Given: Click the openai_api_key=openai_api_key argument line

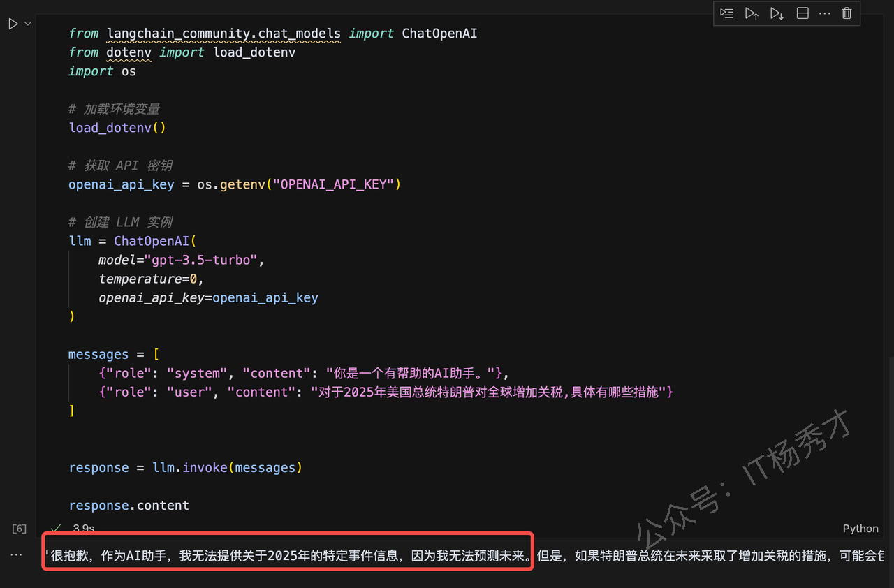Looking at the screenshot, I should [208, 297].
